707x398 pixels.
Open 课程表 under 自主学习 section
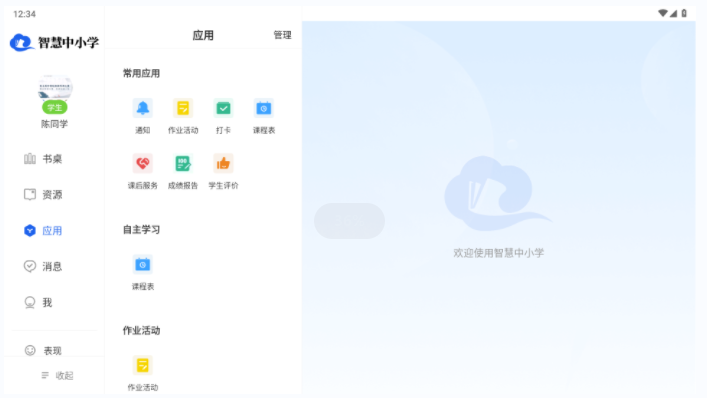coord(142,272)
